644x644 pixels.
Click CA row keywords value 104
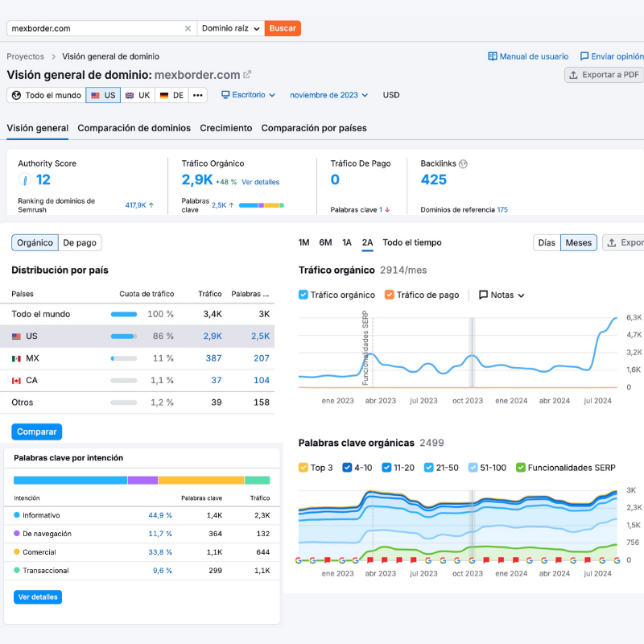(261, 380)
